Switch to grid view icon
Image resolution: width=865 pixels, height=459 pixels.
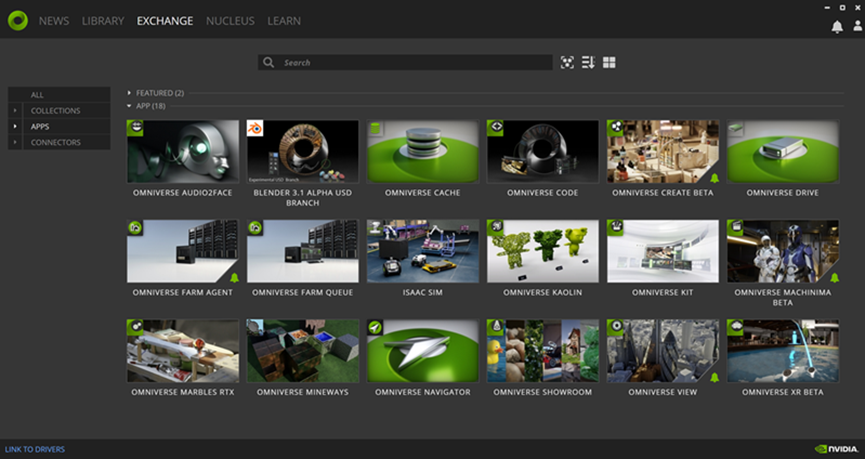coord(609,62)
